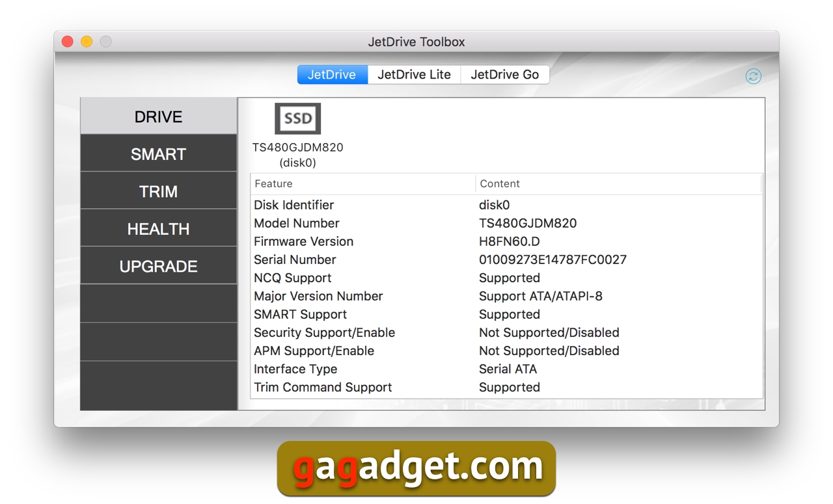Click Not Supported/Disabled in APM row

point(549,351)
